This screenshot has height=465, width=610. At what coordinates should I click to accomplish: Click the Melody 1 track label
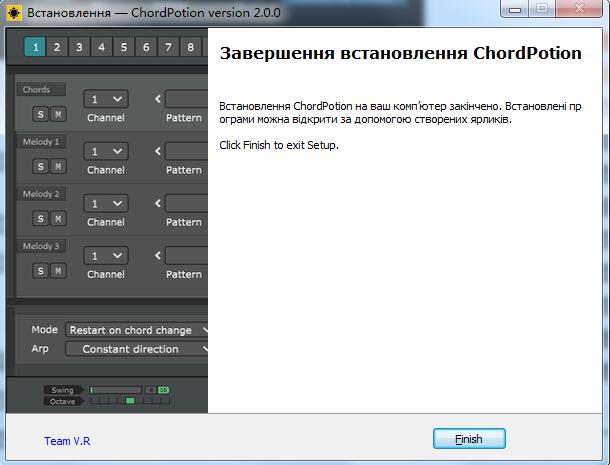41,142
